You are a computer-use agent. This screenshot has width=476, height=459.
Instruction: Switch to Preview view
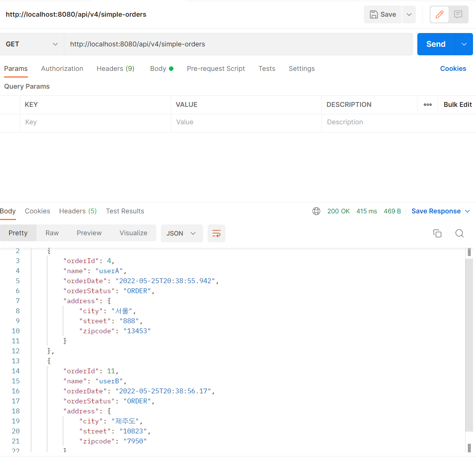coord(89,233)
